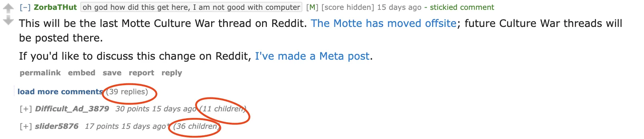Screen dimensions: 644x139
Task: Open ZorbaTHut's user profile
Action: [55, 7]
